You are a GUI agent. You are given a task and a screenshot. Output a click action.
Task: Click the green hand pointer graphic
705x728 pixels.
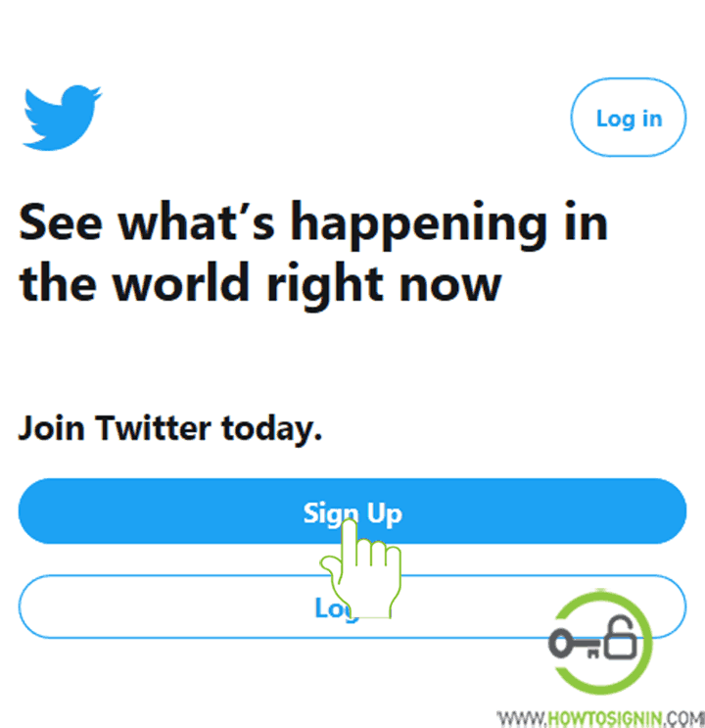(x=361, y=568)
